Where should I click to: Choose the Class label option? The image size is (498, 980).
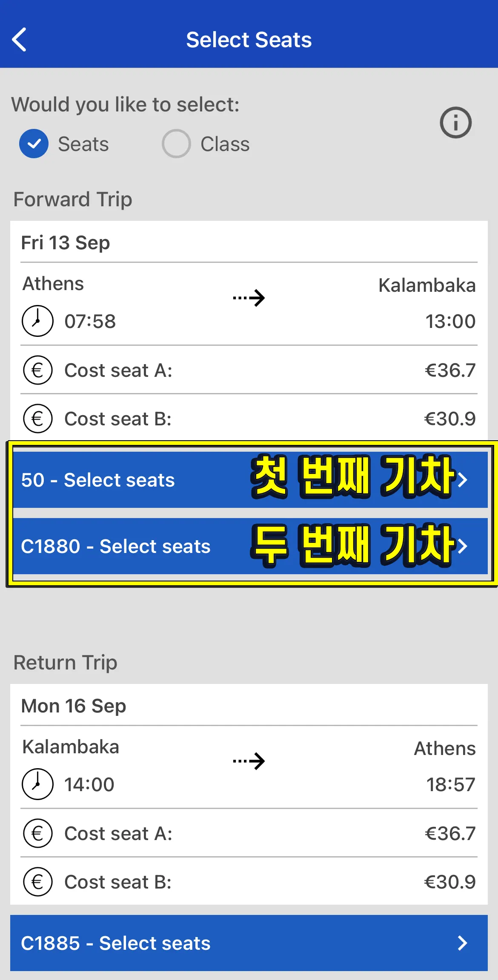pyautogui.click(x=225, y=144)
